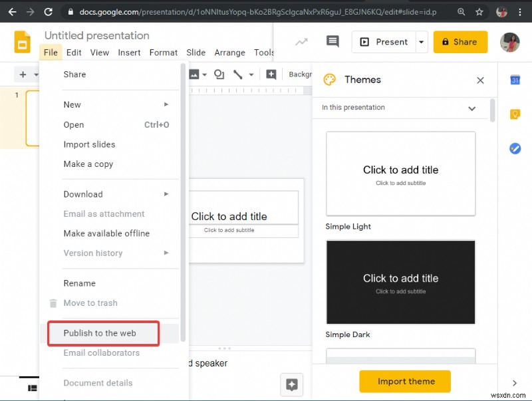
Task: Select the shape tool icon
Action: click(x=219, y=74)
